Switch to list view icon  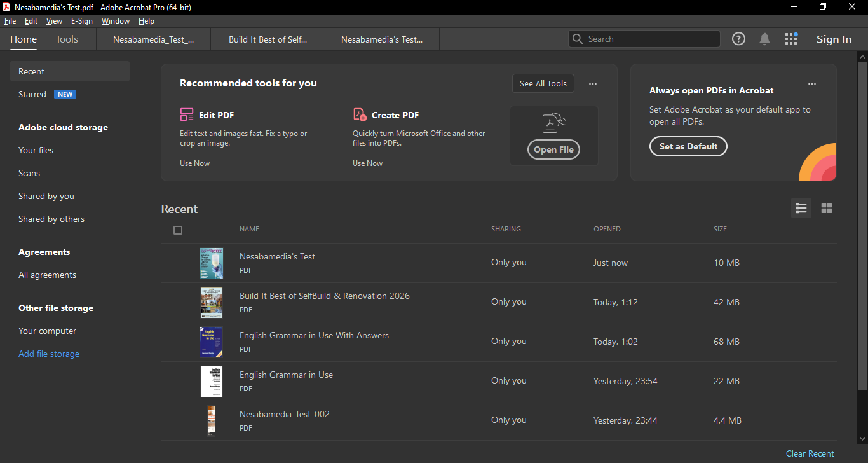click(x=801, y=208)
